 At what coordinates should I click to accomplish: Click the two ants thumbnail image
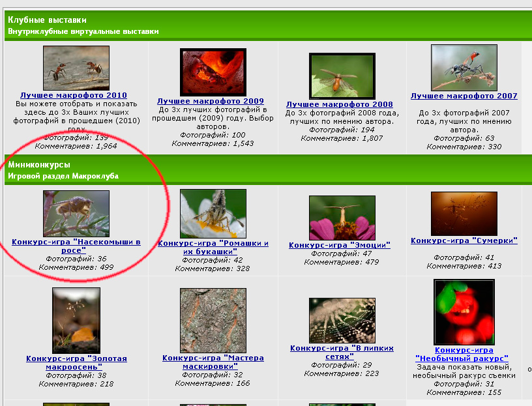click(x=76, y=68)
